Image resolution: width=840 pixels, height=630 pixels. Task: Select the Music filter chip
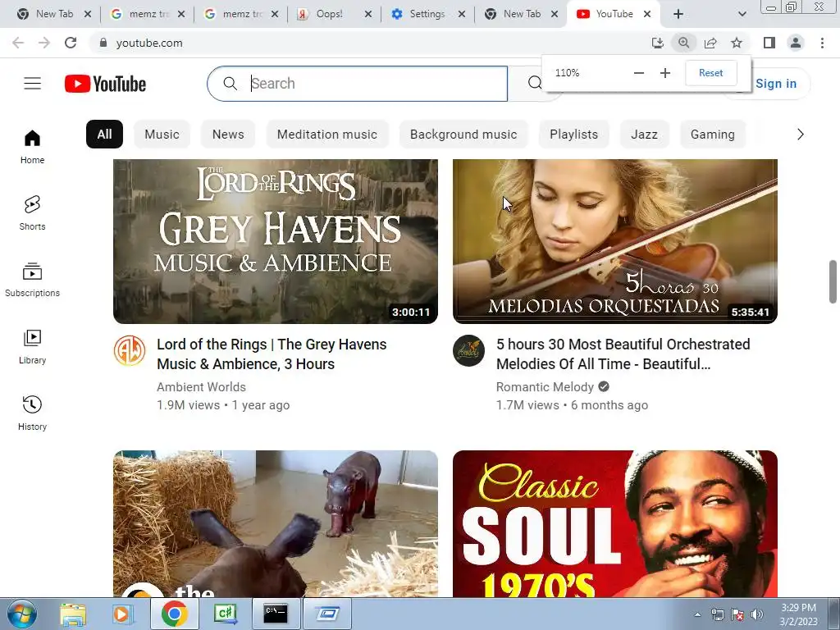click(162, 134)
